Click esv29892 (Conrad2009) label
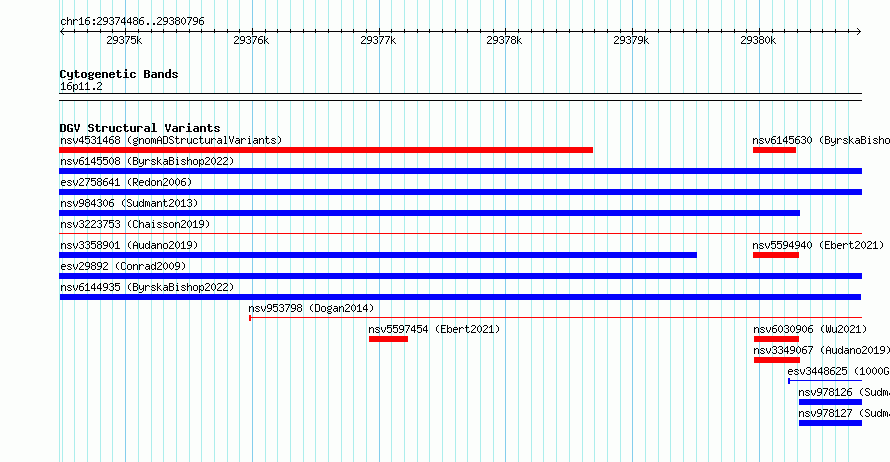 pyautogui.click(x=123, y=266)
